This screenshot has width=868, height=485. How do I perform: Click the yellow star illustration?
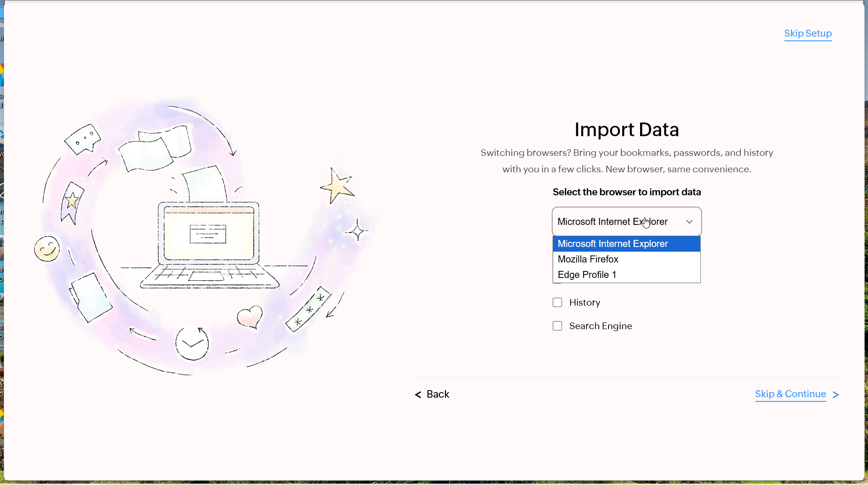337,186
